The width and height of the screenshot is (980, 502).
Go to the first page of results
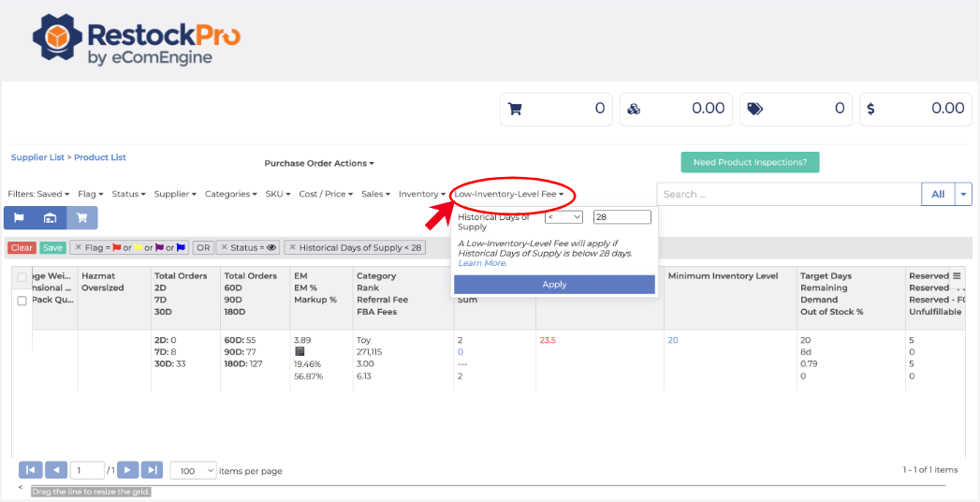coord(30,470)
